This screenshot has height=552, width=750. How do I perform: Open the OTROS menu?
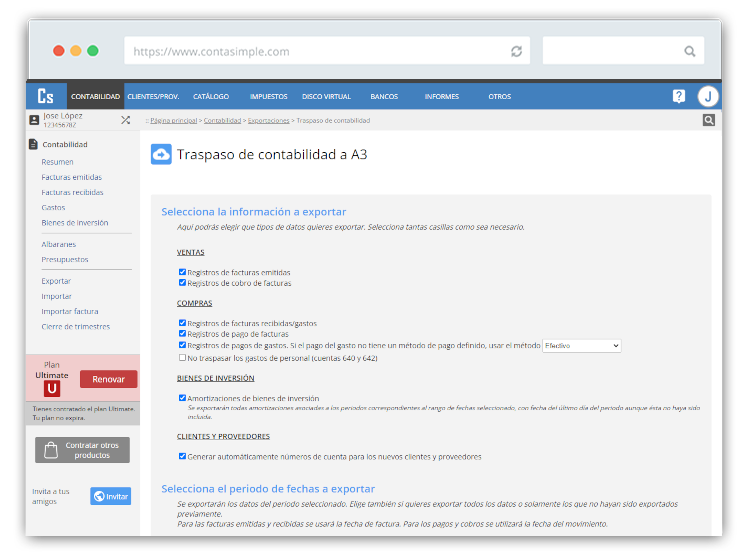pos(499,96)
